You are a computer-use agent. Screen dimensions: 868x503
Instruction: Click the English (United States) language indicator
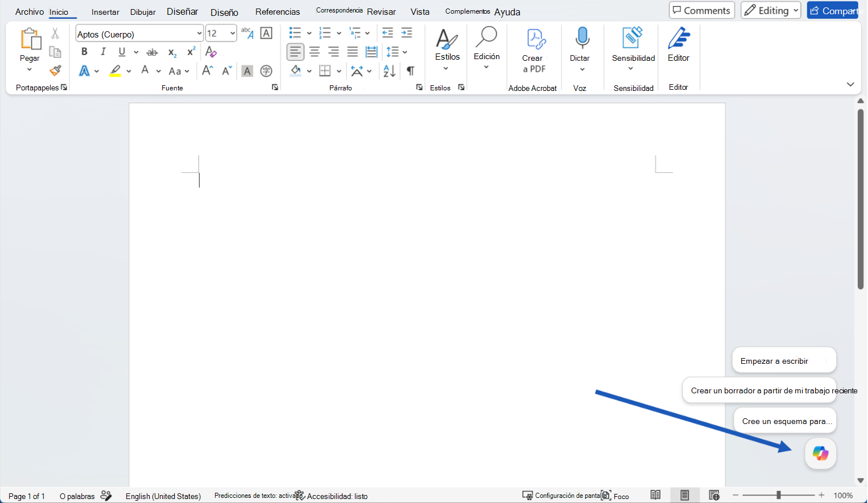[x=163, y=496]
